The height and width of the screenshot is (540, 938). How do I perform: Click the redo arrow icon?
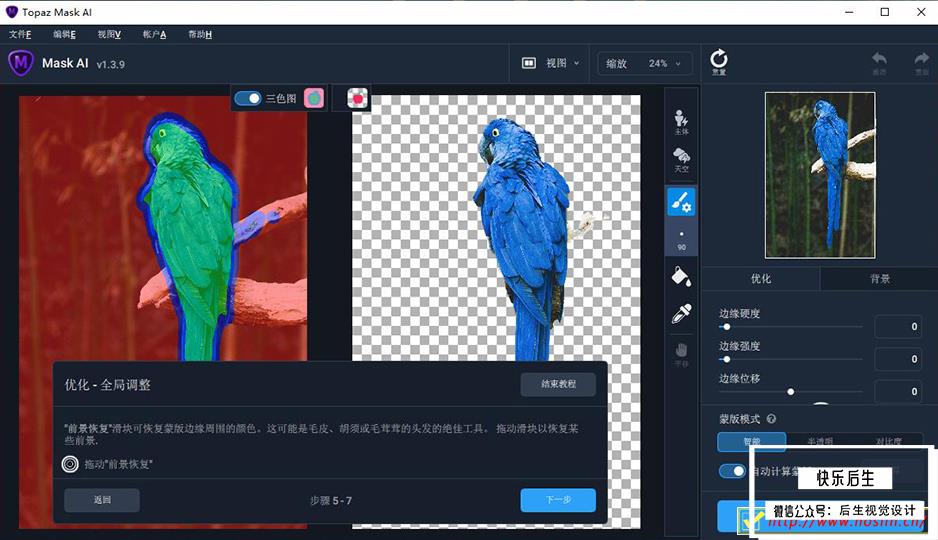coord(922,62)
